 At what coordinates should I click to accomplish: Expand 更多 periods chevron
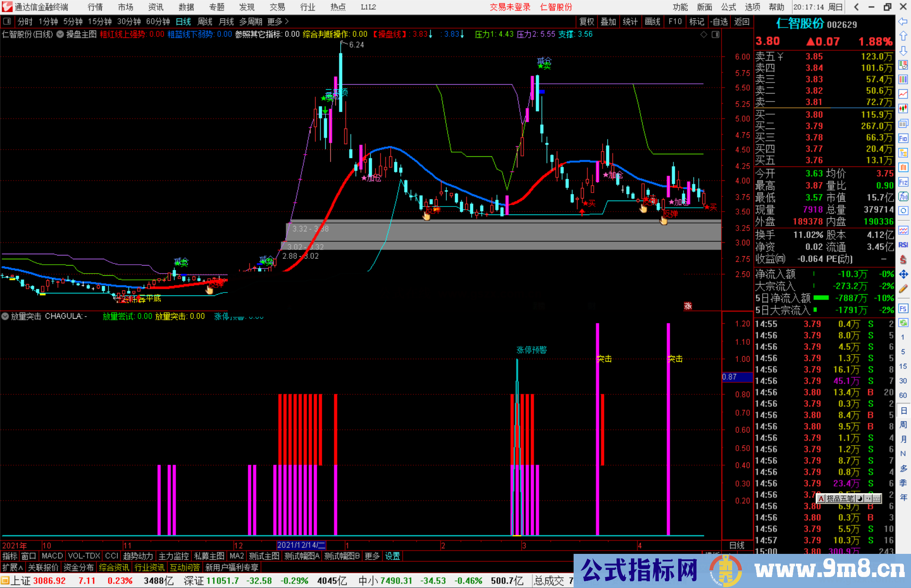click(x=287, y=21)
